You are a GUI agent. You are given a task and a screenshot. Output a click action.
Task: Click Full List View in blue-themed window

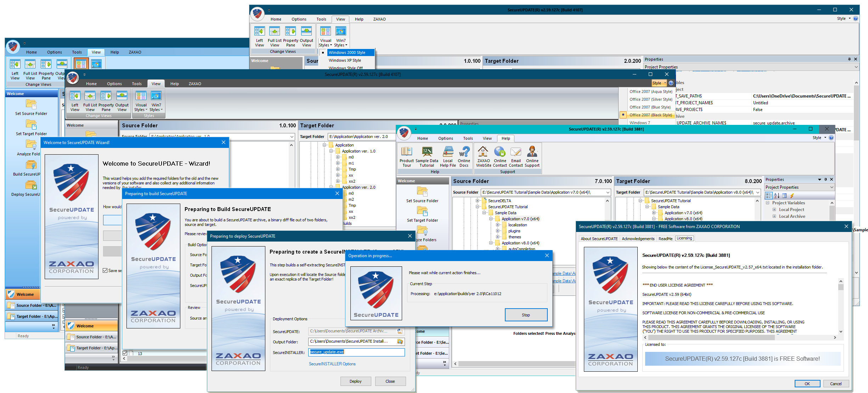[x=30, y=70]
